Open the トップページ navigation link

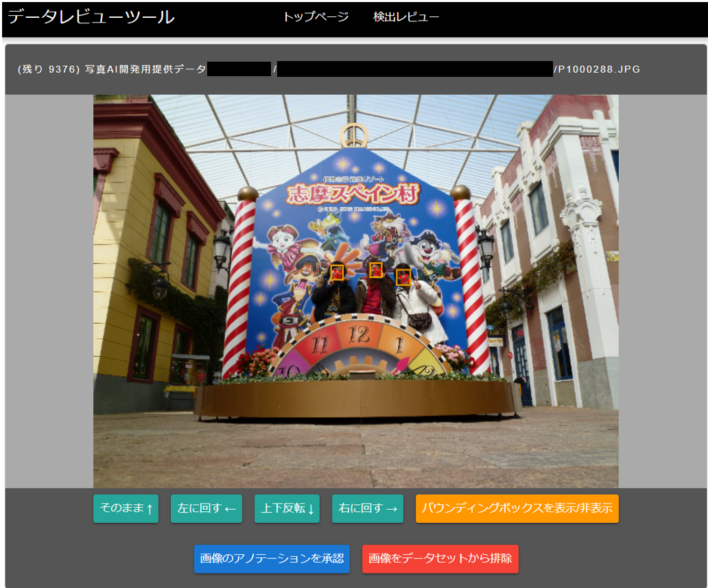(x=316, y=16)
